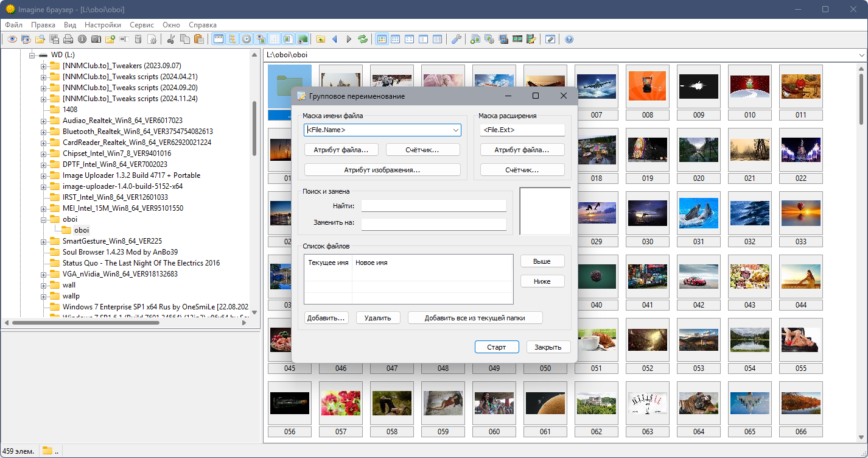The width and height of the screenshot is (868, 458).
Task: Open the Справка menu
Action: coord(203,25)
